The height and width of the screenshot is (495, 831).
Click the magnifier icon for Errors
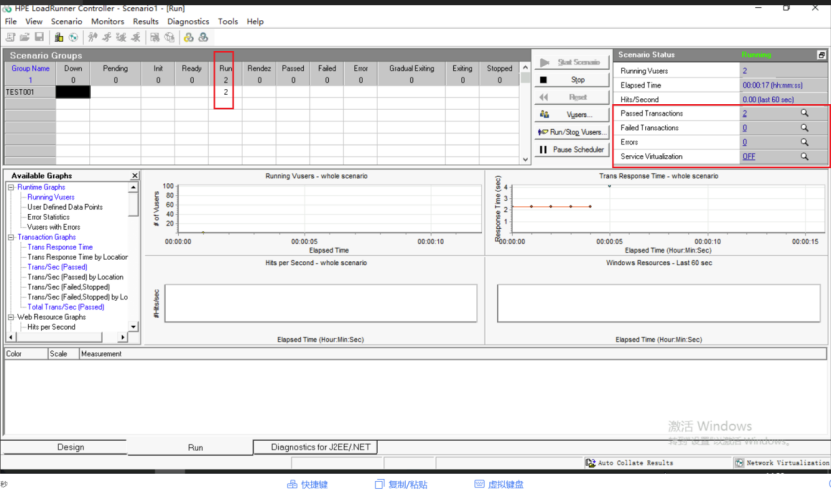[805, 142]
